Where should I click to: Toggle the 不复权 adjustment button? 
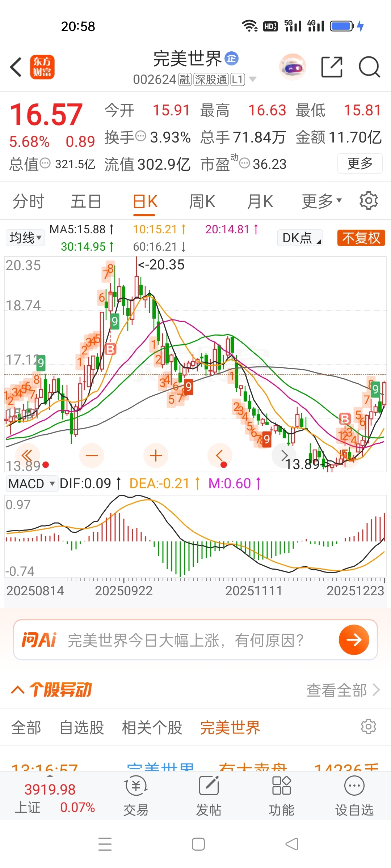[x=361, y=238]
